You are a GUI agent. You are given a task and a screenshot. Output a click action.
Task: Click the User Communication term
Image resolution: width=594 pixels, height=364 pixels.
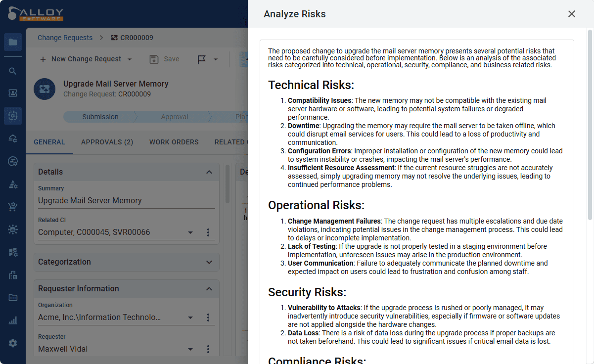[320, 263]
